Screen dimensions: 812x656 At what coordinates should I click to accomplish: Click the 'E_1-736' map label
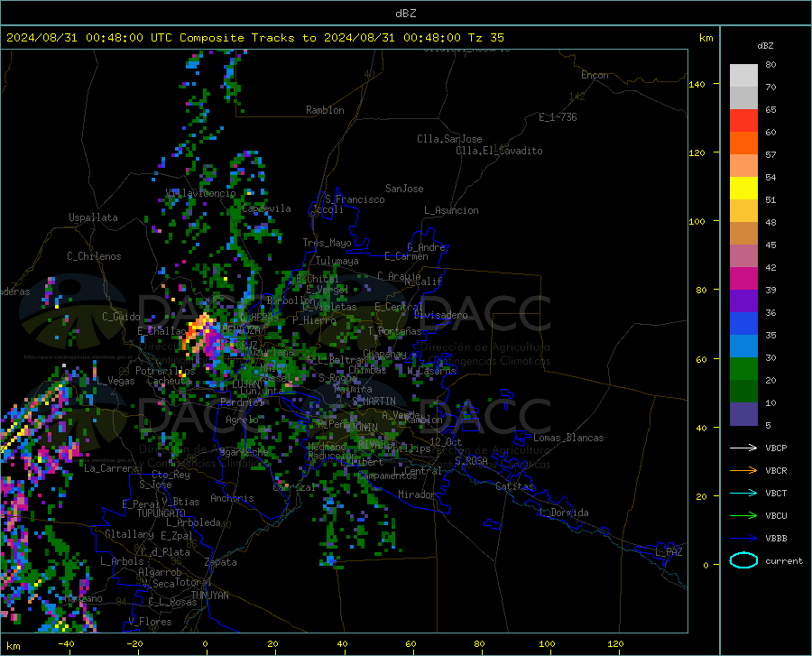point(558,117)
